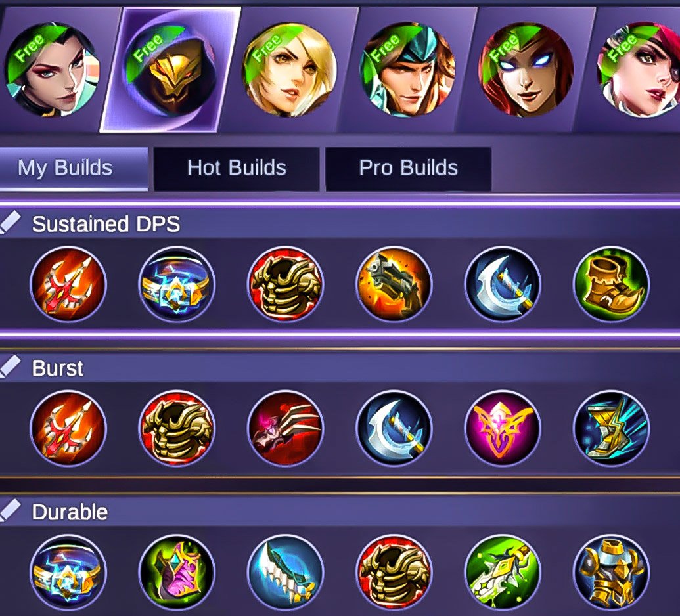Tap the lightning ring in Sustained DPS
The height and width of the screenshot is (616, 680).
[x=177, y=284]
